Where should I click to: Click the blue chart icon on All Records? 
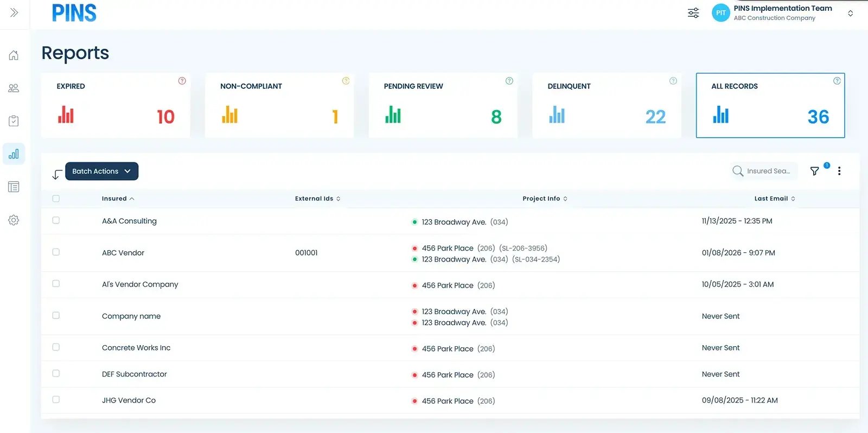(720, 114)
